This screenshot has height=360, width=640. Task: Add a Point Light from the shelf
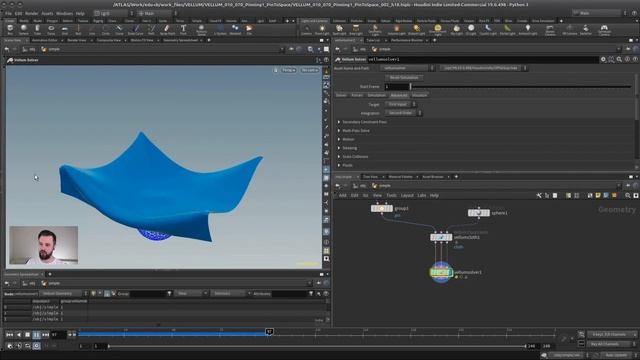(322, 29)
